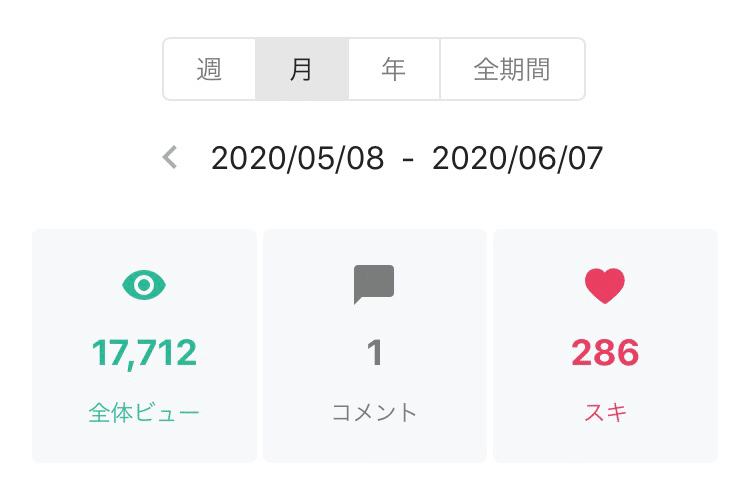
Task: Open the comments stats card
Action: (x=375, y=440)
